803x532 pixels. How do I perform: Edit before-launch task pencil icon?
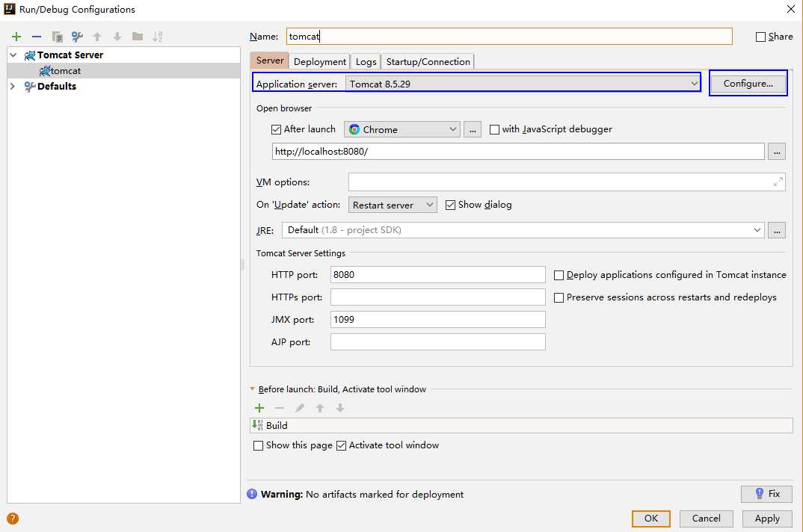(x=300, y=408)
